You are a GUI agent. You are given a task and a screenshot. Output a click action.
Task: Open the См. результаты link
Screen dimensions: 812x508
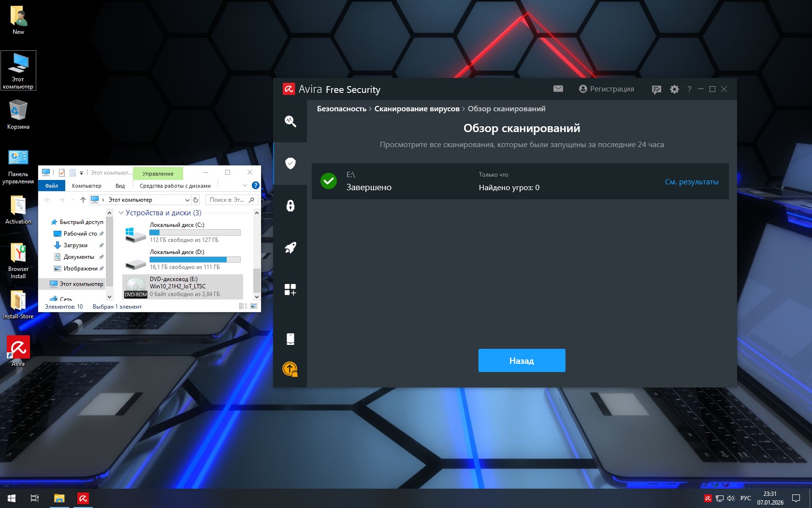(x=691, y=182)
